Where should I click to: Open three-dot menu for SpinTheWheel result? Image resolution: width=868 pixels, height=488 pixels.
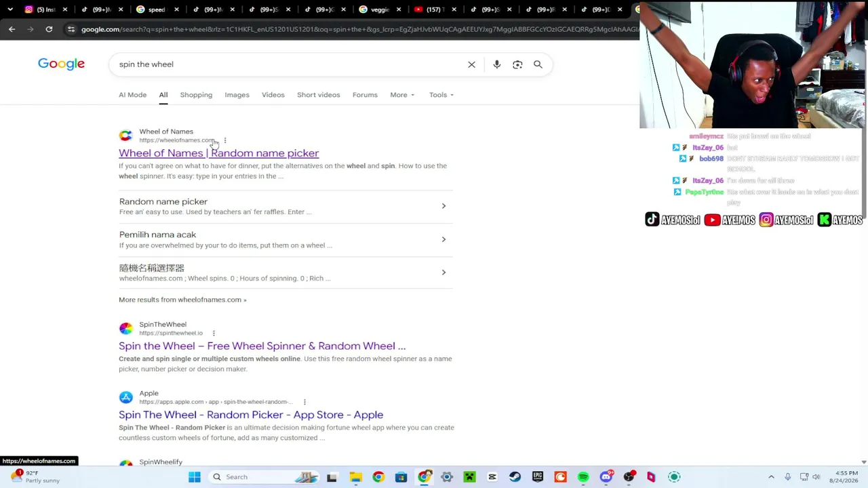pyautogui.click(x=214, y=333)
